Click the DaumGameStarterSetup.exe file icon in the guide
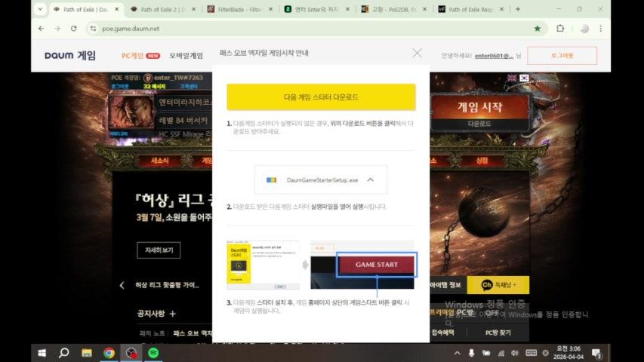The image size is (644, 362). click(272, 179)
